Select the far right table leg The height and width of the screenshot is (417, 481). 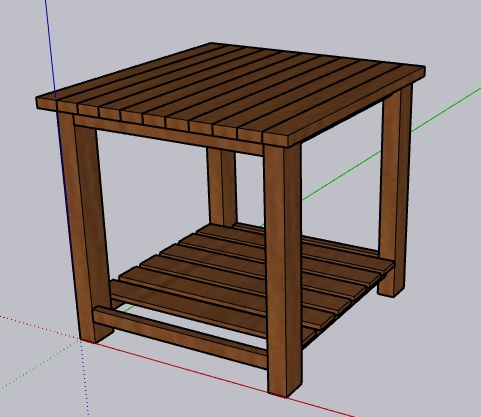(x=395, y=190)
